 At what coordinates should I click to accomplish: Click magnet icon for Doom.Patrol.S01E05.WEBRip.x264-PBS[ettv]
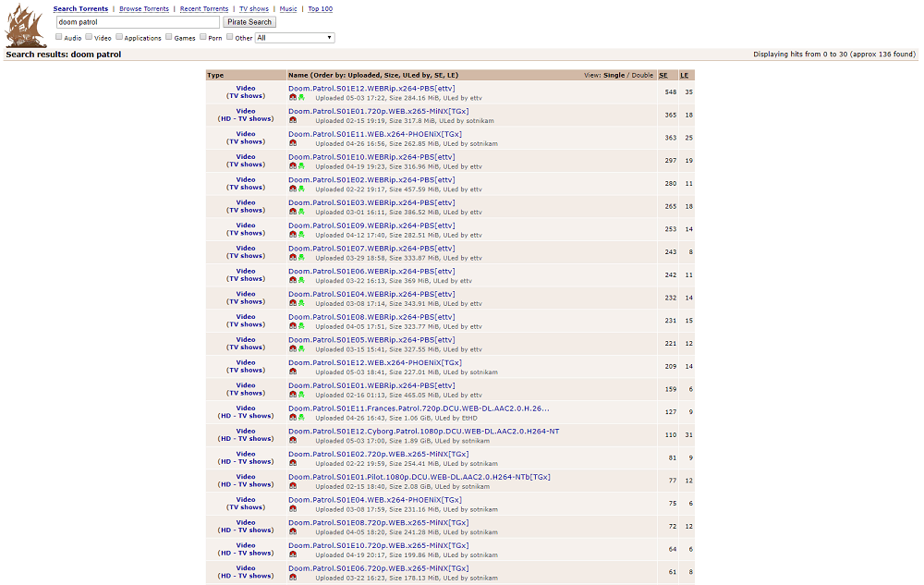pyautogui.click(x=293, y=348)
